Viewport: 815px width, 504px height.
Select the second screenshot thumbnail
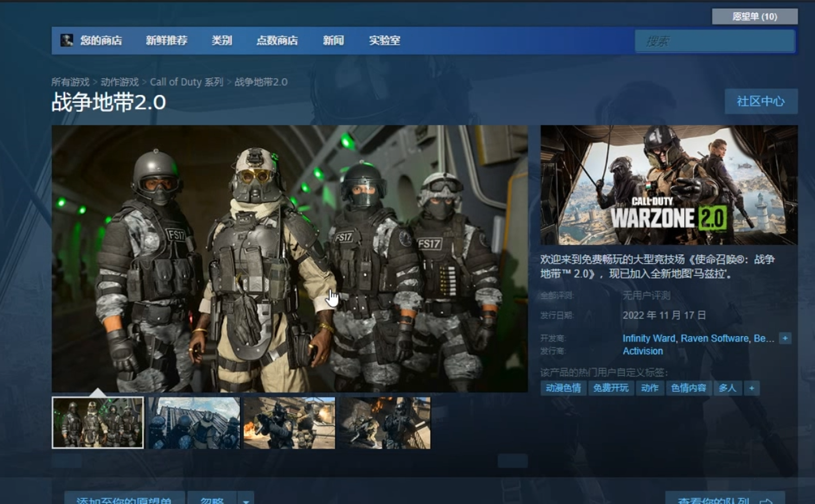[194, 423]
